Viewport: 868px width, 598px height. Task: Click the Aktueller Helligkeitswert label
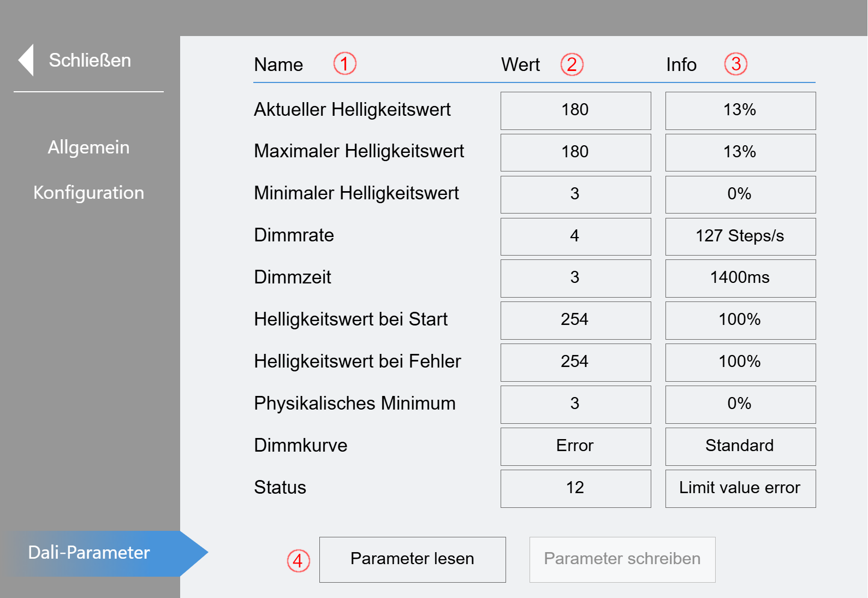click(352, 110)
